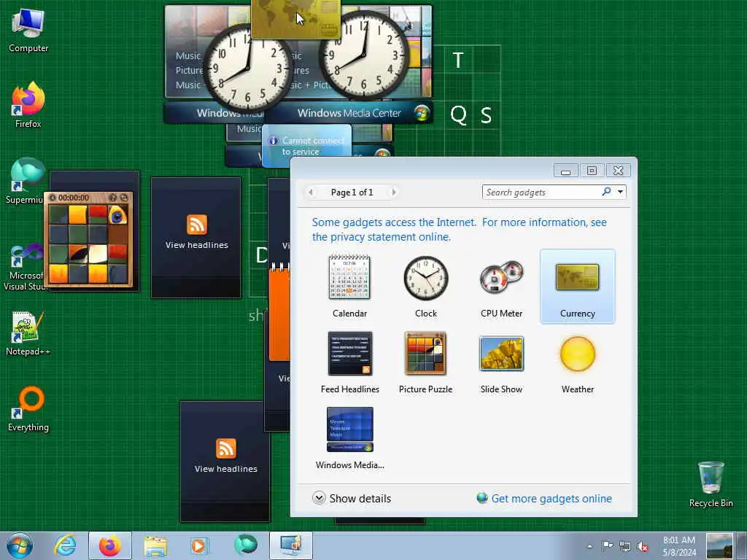Click the muted volume tray icon
The height and width of the screenshot is (560, 747).
coord(643,546)
